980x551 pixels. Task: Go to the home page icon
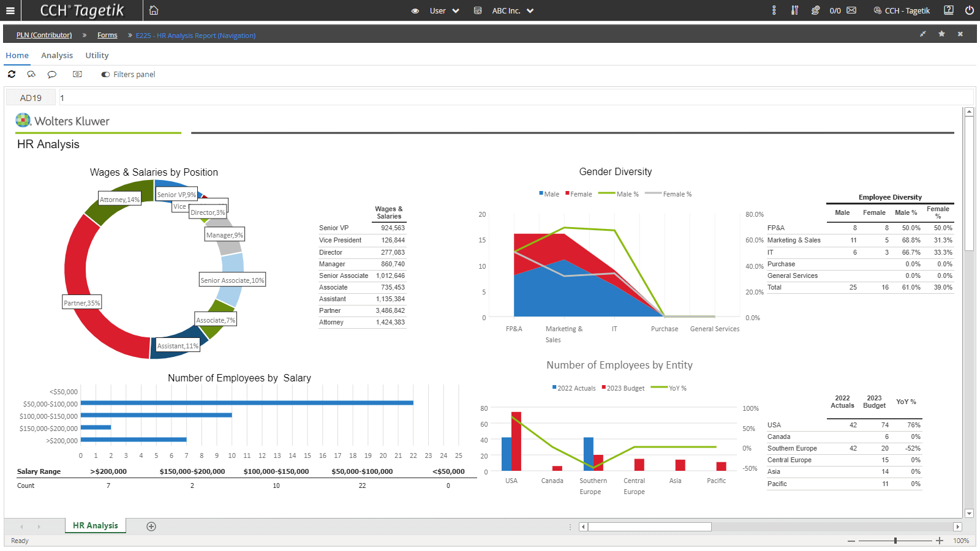[x=154, y=10]
